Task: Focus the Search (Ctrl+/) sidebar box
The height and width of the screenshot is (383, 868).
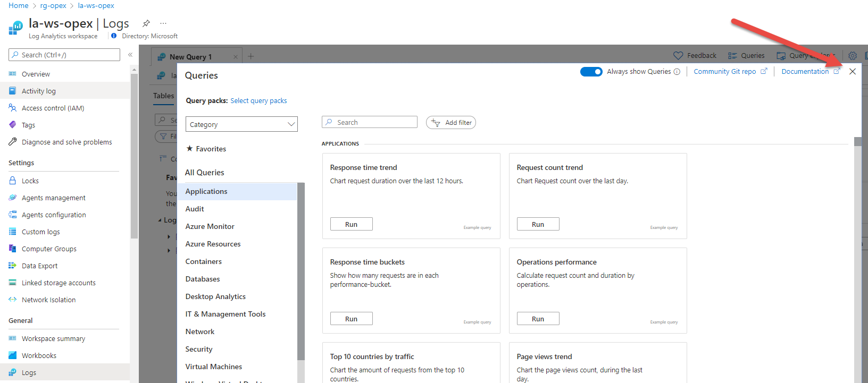Action: tap(64, 55)
